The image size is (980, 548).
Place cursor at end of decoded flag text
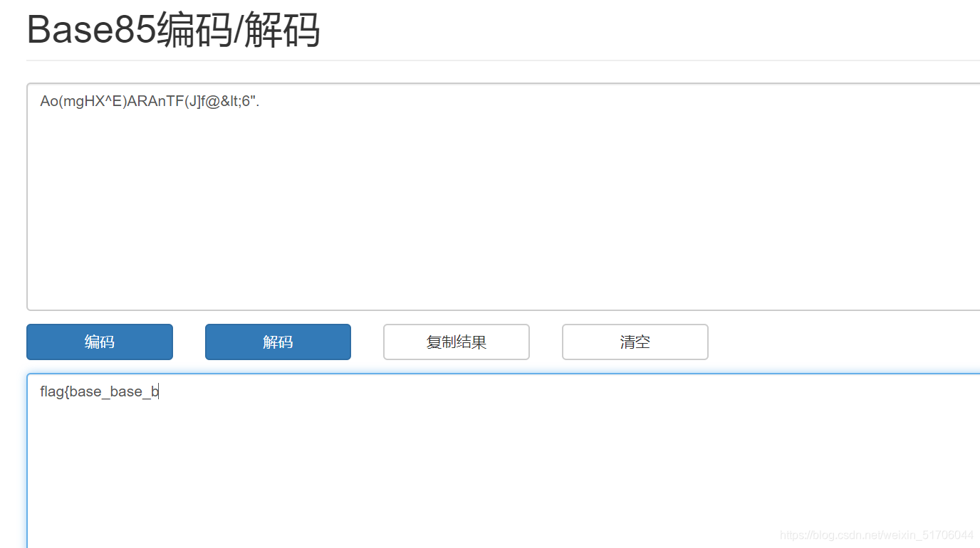pyautogui.click(x=158, y=391)
